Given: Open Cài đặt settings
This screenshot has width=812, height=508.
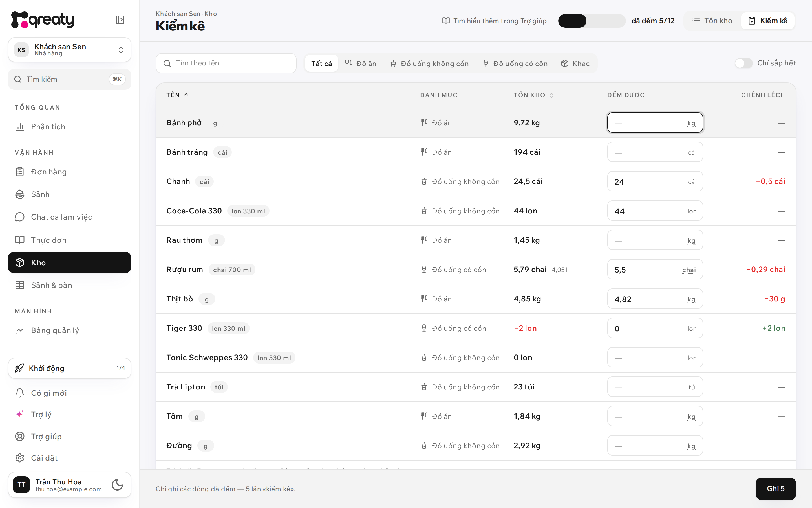Looking at the screenshot, I should click(69, 458).
